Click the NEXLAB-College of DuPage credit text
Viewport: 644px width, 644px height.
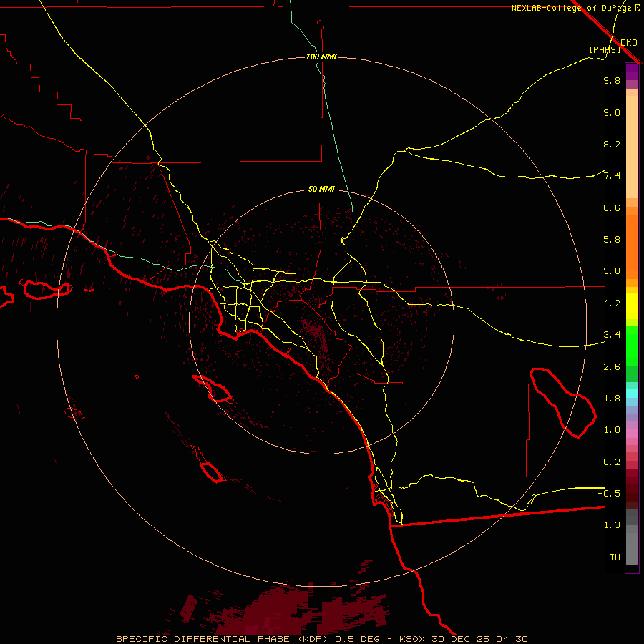pyautogui.click(x=572, y=8)
